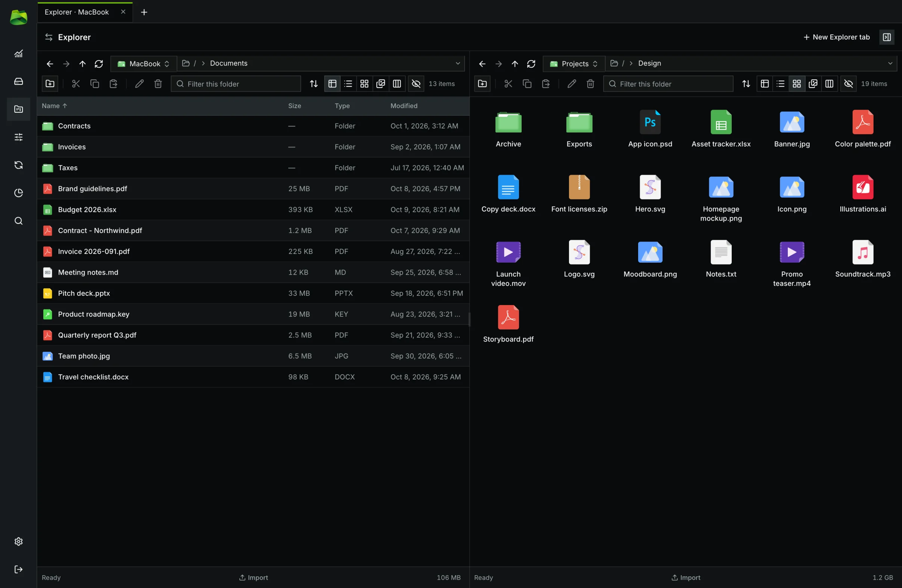Select the Budget 2026.xlsx row
This screenshot has width=902, height=588.
(254, 210)
